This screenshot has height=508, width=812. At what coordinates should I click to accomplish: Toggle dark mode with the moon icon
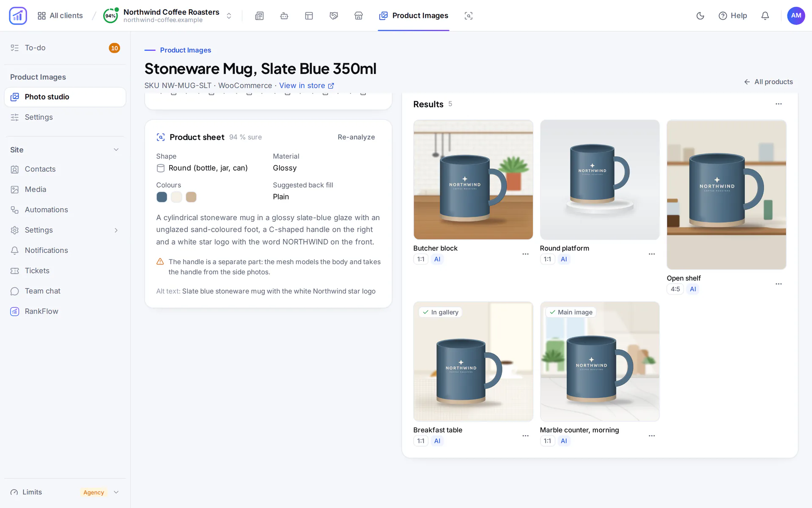700,16
